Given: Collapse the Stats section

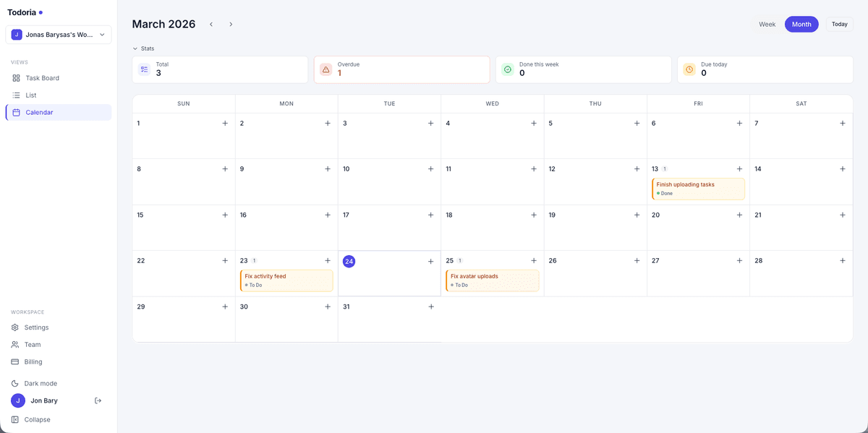Looking at the screenshot, I should pyautogui.click(x=142, y=48).
